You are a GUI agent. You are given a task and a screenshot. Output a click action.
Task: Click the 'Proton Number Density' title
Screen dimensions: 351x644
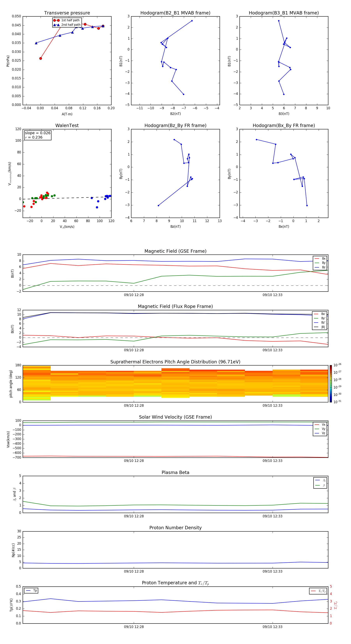(175, 528)
